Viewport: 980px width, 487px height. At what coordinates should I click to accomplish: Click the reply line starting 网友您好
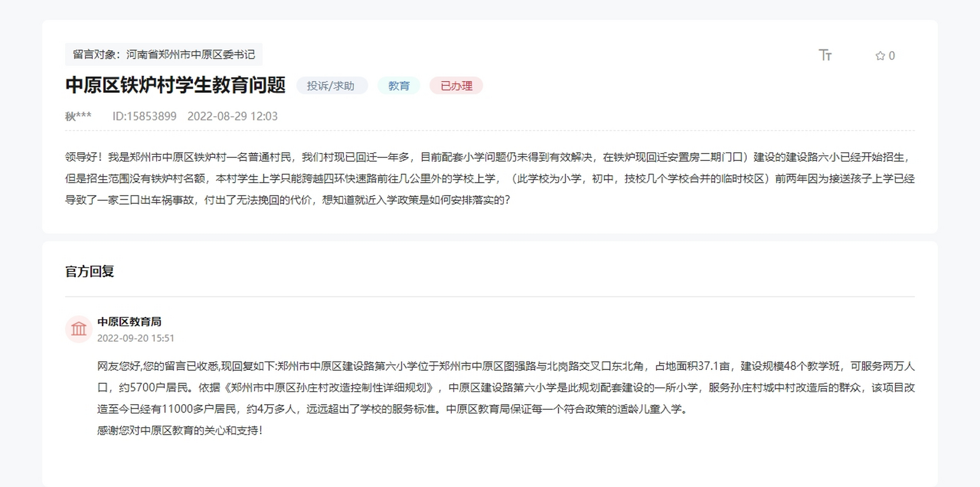[506, 366]
